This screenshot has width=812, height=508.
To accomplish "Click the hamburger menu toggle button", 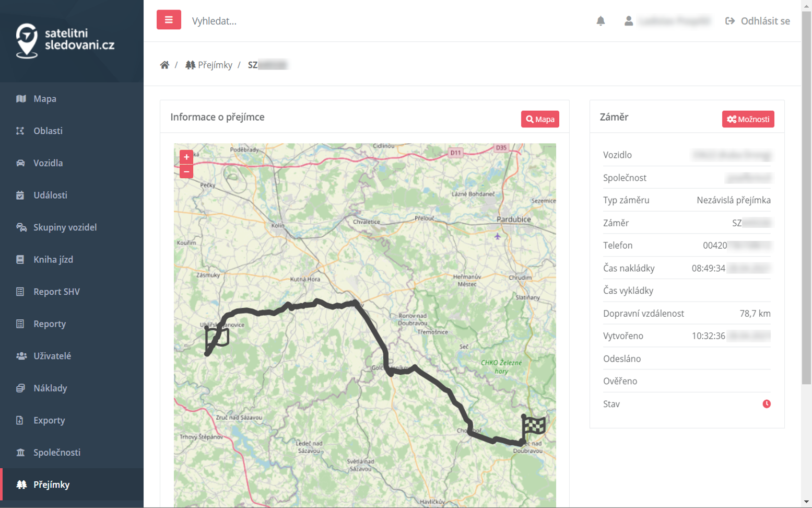I will click(169, 20).
